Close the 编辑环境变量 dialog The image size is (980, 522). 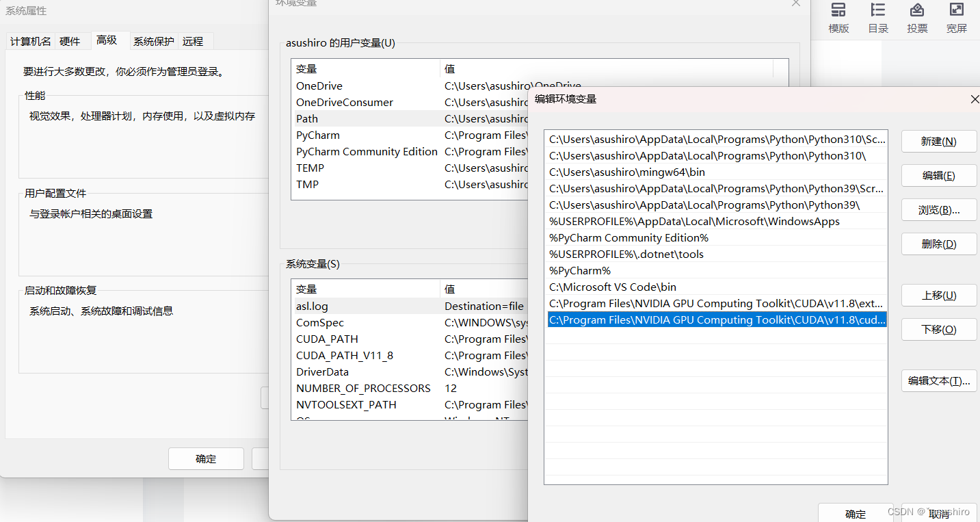pos(975,99)
